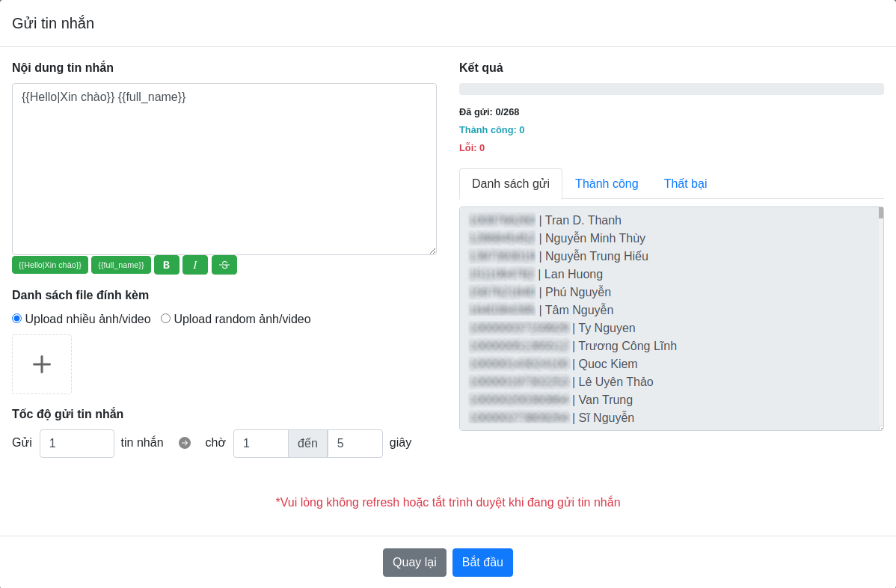Viewport: 896px width, 588px height.
Task: Open the Danh sách gửi tab
Action: 511,184
